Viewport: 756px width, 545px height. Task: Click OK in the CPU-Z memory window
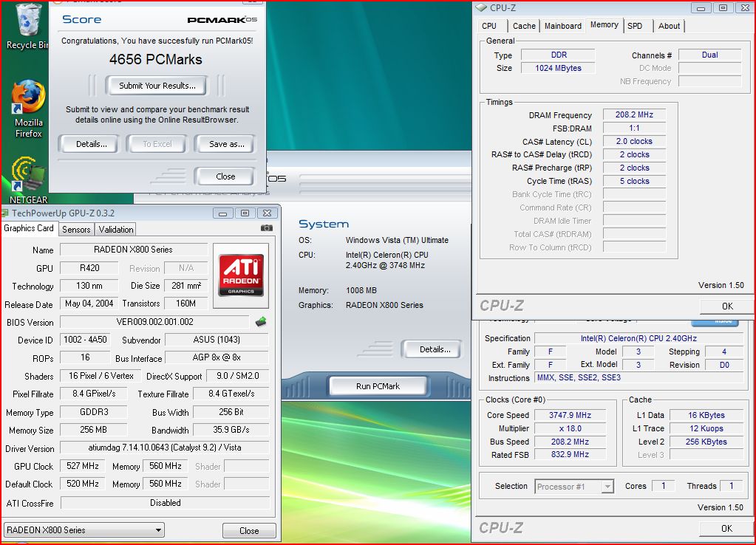coord(726,306)
